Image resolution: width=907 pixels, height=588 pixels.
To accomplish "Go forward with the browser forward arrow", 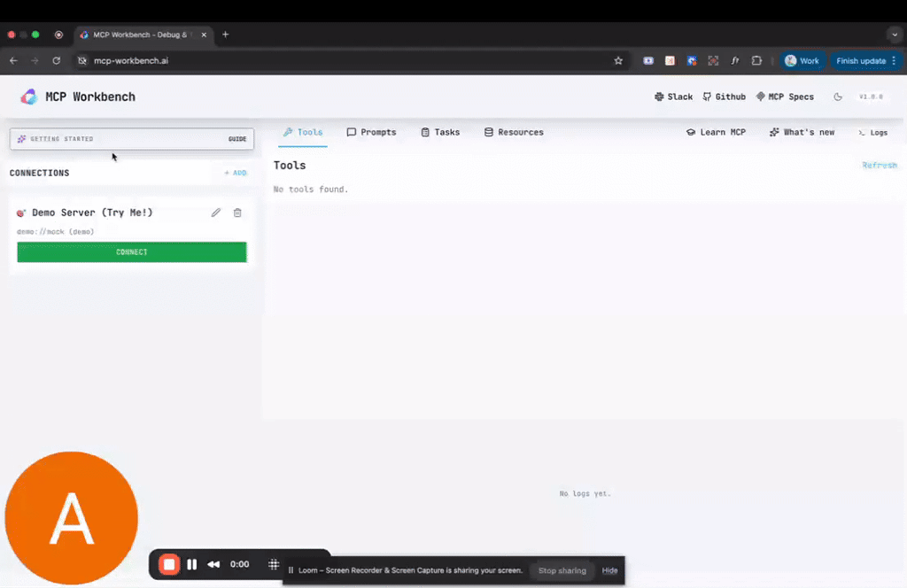I will [x=35, y=61].
